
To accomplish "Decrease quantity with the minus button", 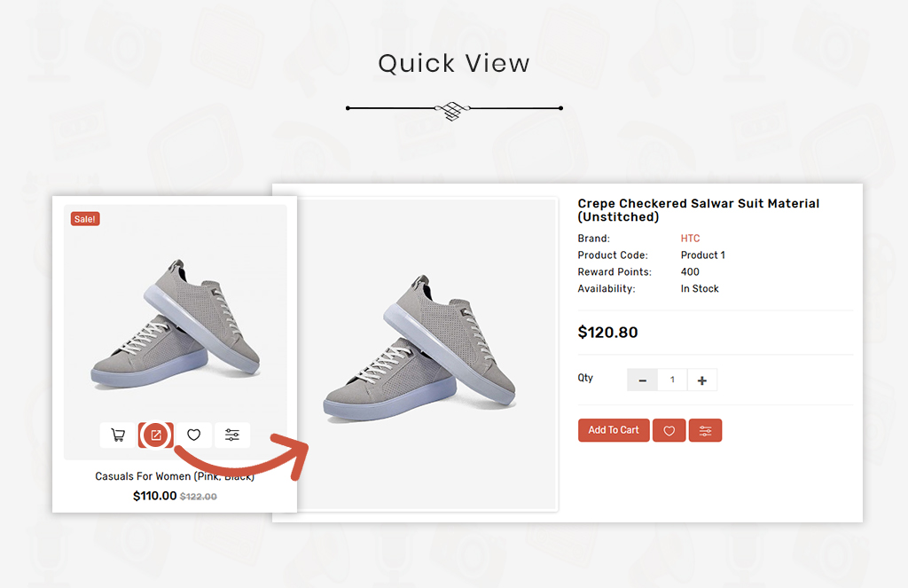I will click(642, 380).
